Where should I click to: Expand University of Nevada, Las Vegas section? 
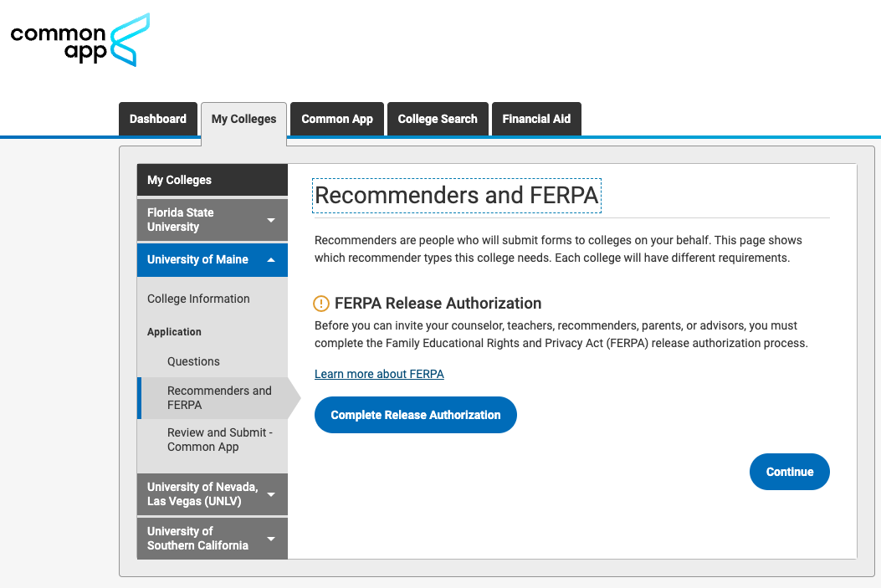270,494
